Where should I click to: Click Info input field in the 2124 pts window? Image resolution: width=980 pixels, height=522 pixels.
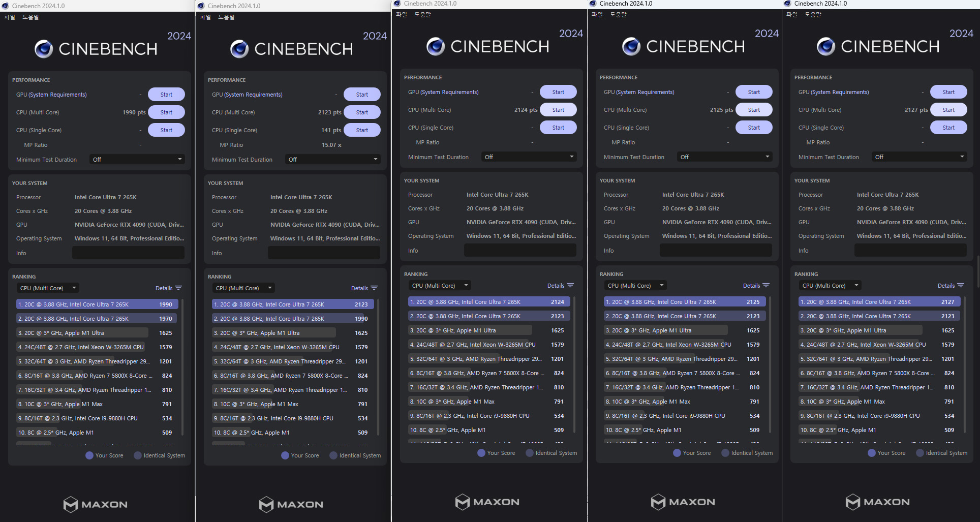pyautogui.click(x=520, y=251)
